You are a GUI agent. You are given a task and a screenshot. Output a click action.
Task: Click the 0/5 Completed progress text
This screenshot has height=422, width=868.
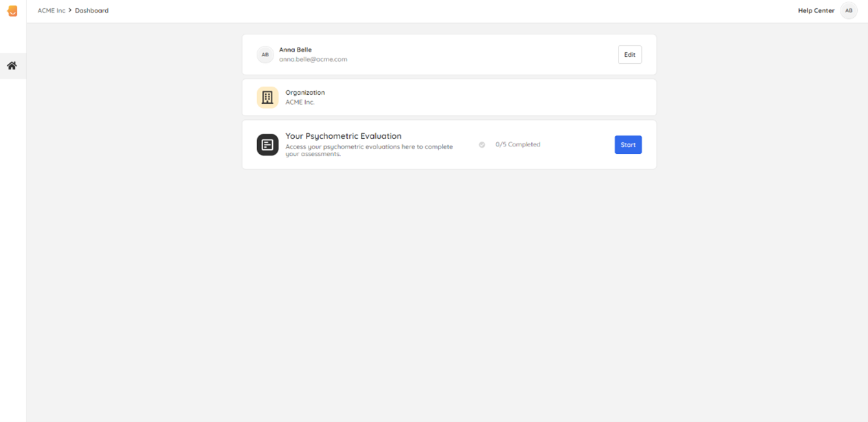(x=518, y=145)
